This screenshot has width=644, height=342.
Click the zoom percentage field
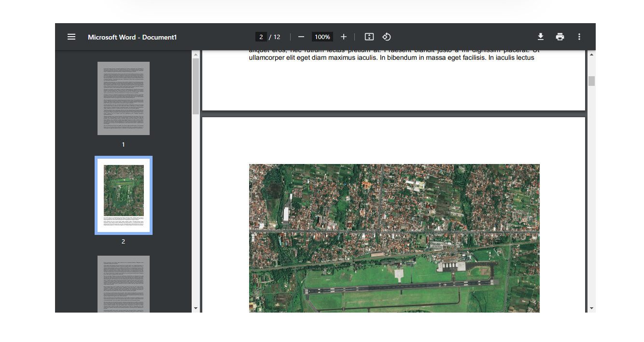[x=322, y=36]
